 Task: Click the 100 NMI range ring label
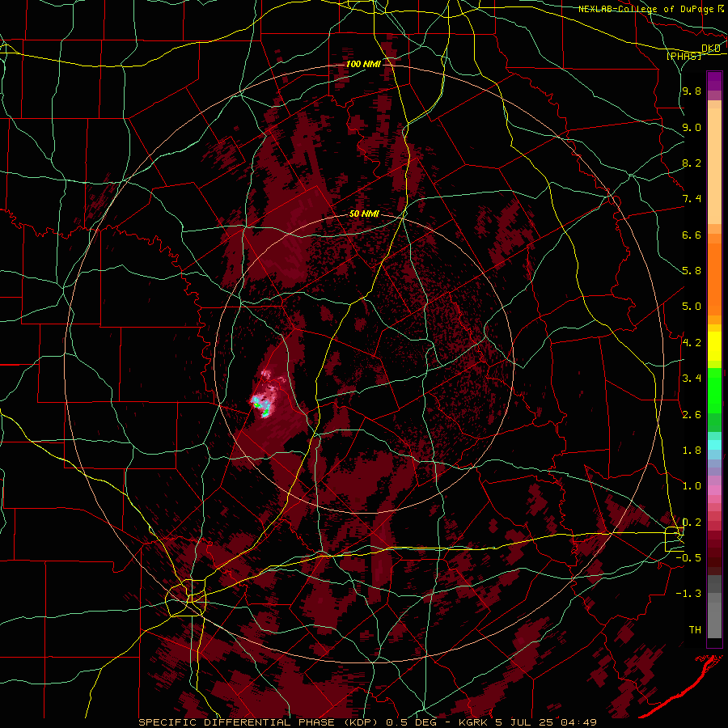(363, 64)
